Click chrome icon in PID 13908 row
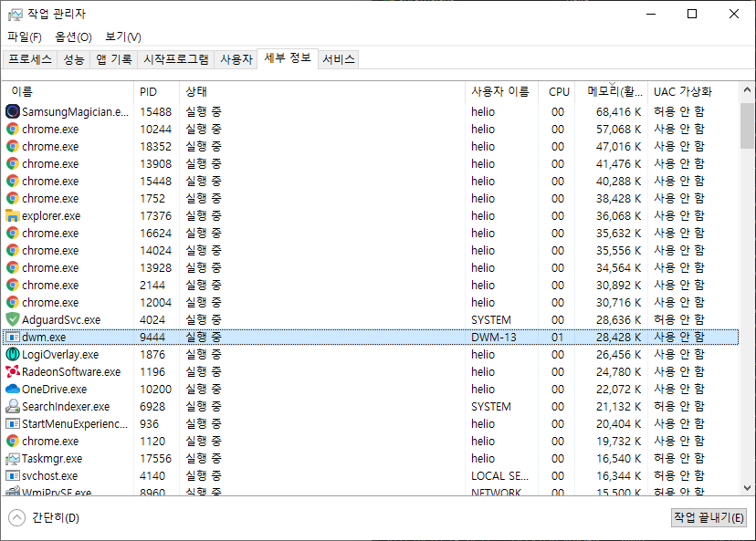Viewport: 756px width, 541px height. (13, 164)
